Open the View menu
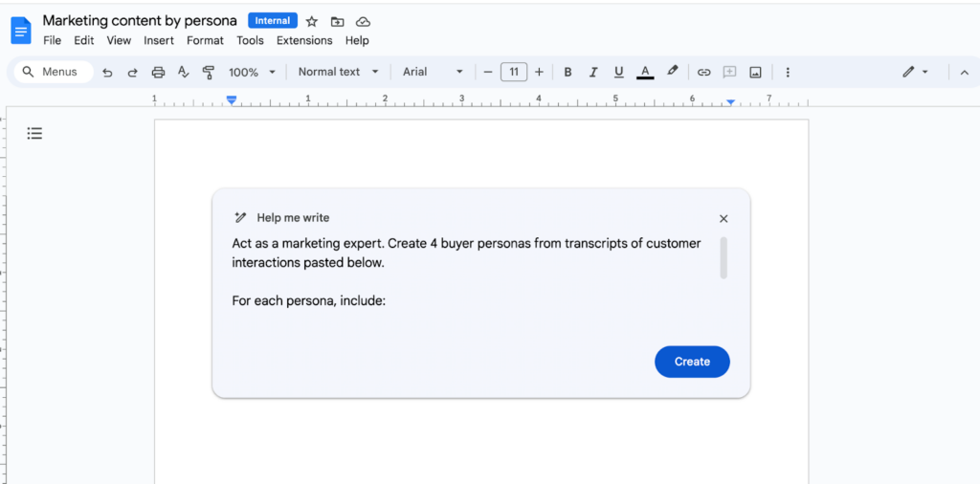This screenshot has height=484, width=980. pos(119,40)
